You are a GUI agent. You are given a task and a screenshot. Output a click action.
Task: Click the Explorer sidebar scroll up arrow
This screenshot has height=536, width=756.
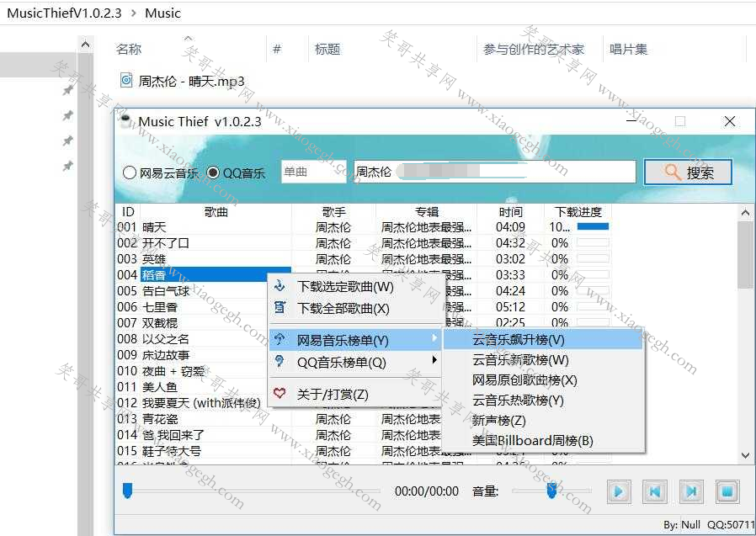[x=85, y=45]
